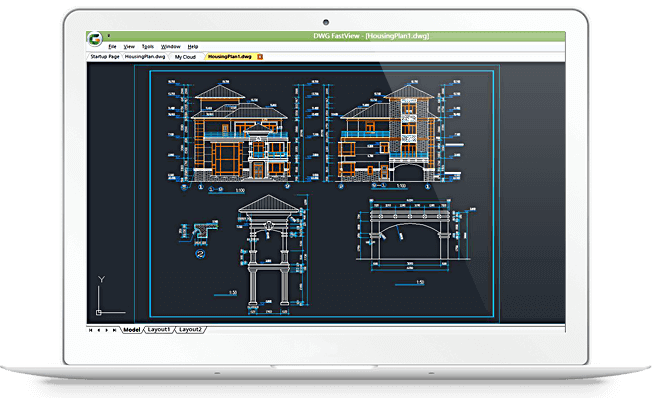Click the UCS Y-axis coordinate icon
The image size is (652, 398).
pyautogui.click(x=107, y=296)
